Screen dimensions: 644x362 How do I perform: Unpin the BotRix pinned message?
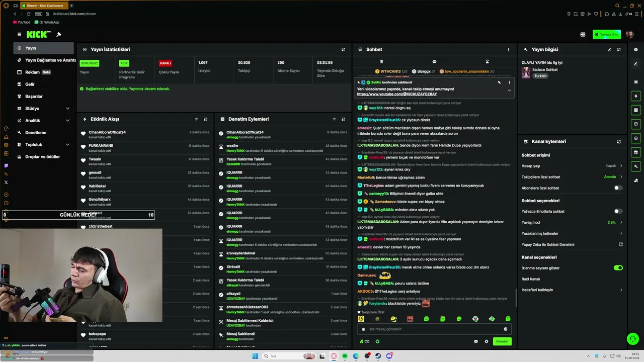[x=499, y=82]
